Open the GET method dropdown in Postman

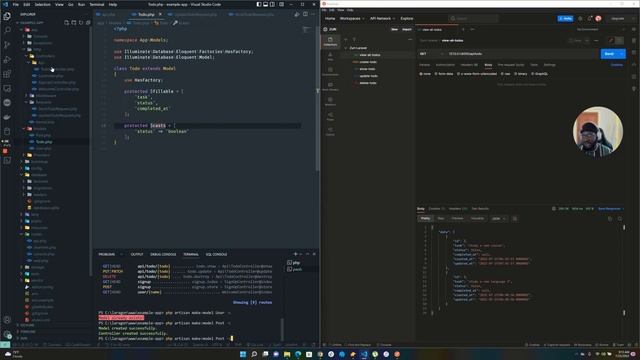pos(431,54)
